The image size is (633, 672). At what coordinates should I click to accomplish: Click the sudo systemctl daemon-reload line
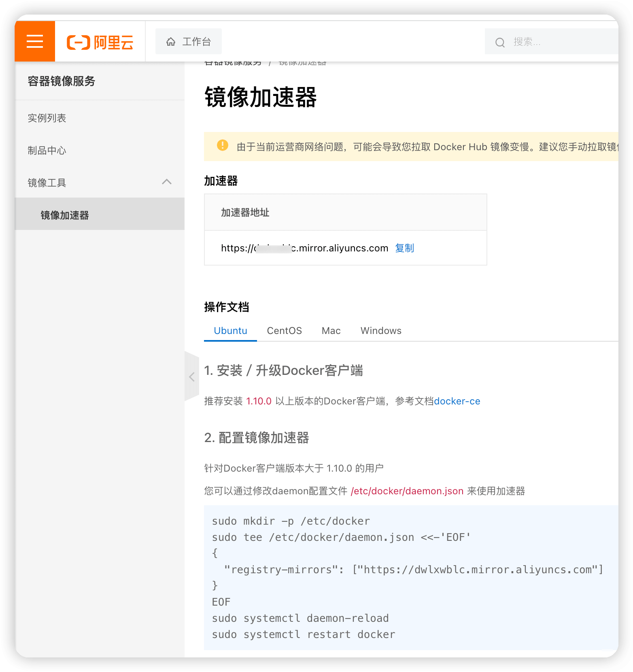[x=300, y=618]
